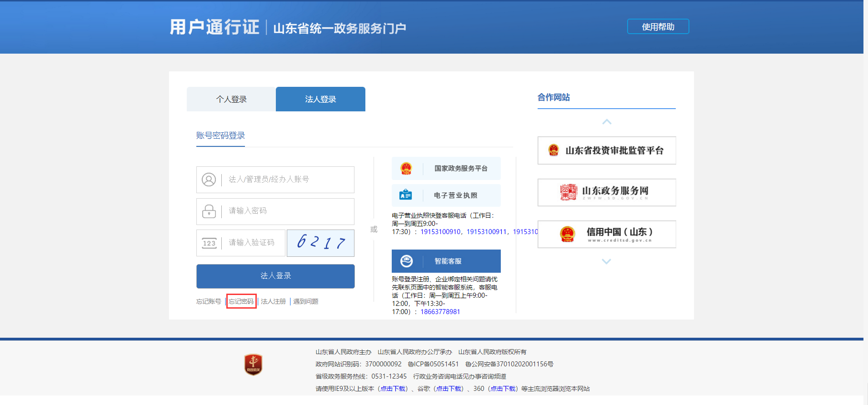Screen dimensions: 868x405
Task: Click the red party emblem badge in footer
Action: tap(253, 365)
